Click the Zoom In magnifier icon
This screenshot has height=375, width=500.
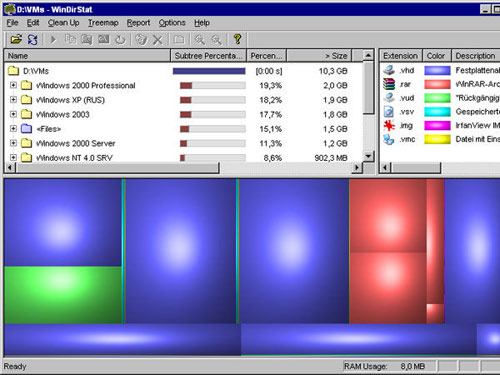200,40
